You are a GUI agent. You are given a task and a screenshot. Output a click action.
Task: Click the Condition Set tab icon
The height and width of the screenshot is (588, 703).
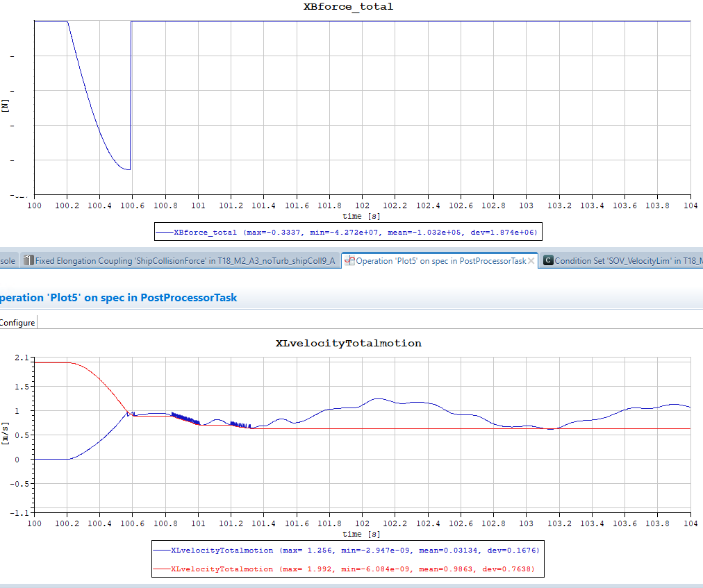click(x=548, y=261)
